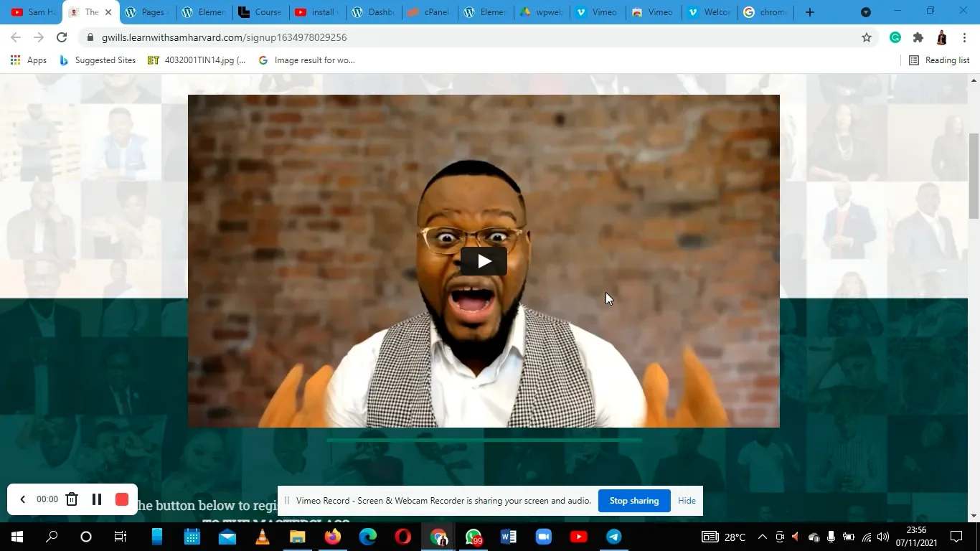Screen dimensions: 980x551
Task: Open the Chrome three-dot menu
Action: click(x=965, y=37)
